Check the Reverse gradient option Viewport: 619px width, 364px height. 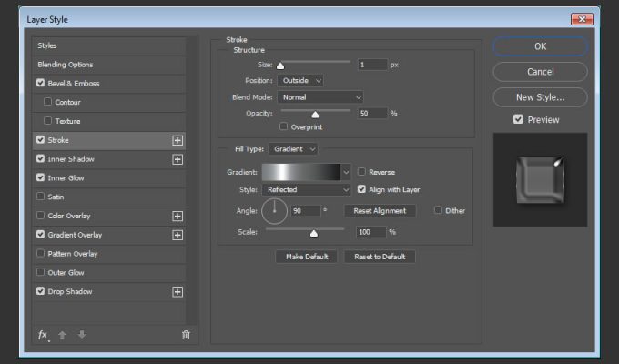click(361, 172)
